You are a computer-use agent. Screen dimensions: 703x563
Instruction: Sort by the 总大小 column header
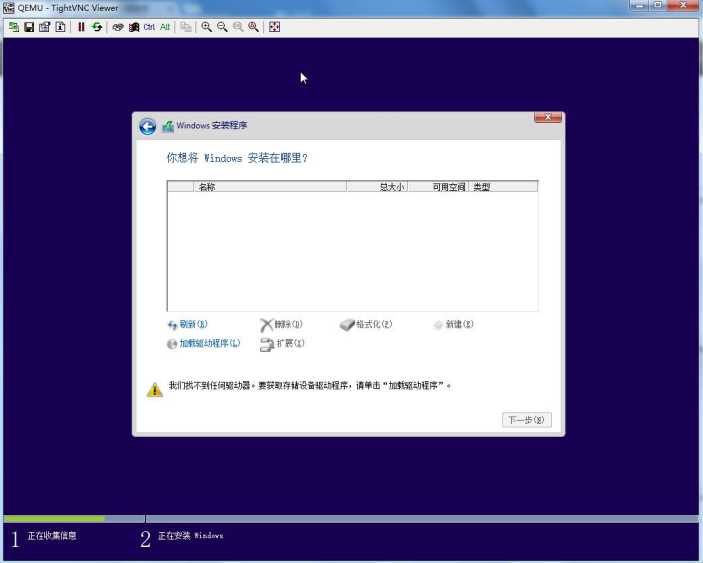(x=377, y=187)
